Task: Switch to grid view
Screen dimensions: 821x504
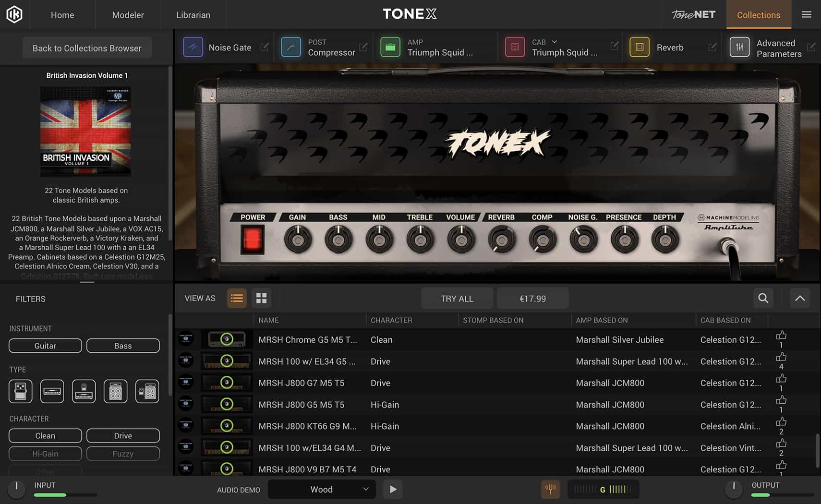Action: click(261, 298)
